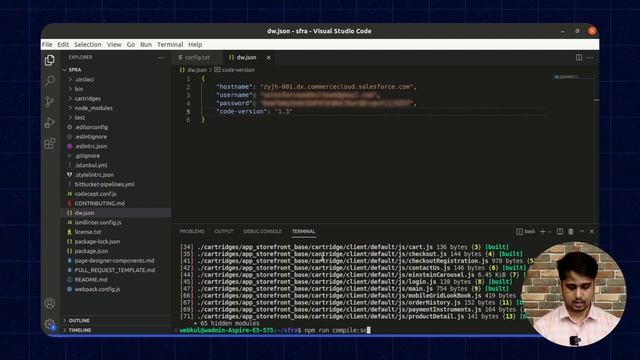Open codecept.conf.js file
The height and width of the screenshot is (360, 640).
click(x=116, y=193)
